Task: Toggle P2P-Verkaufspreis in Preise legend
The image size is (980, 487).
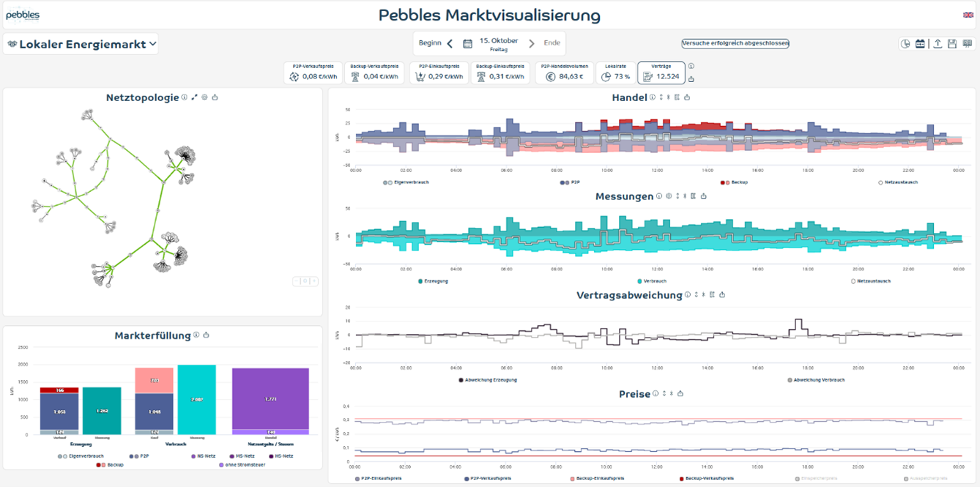Action: (x=488, y=479)
